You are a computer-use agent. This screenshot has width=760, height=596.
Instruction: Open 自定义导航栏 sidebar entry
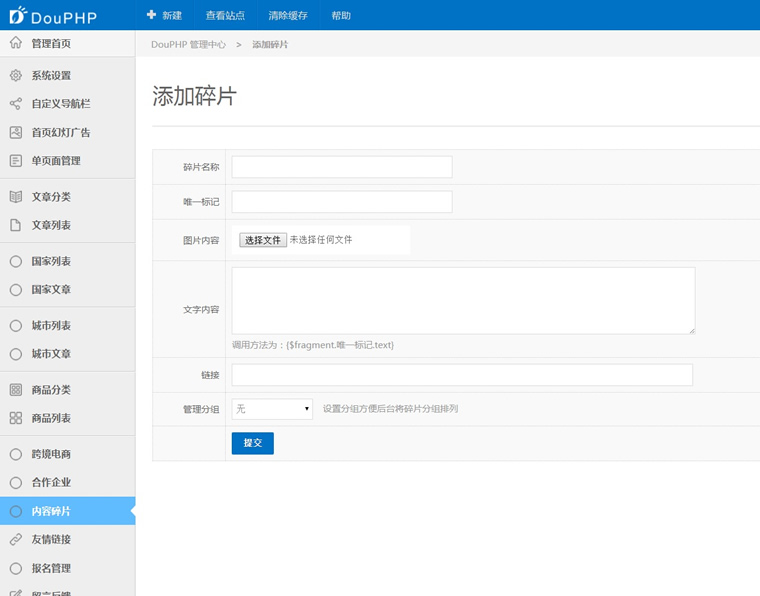point(67,104)
